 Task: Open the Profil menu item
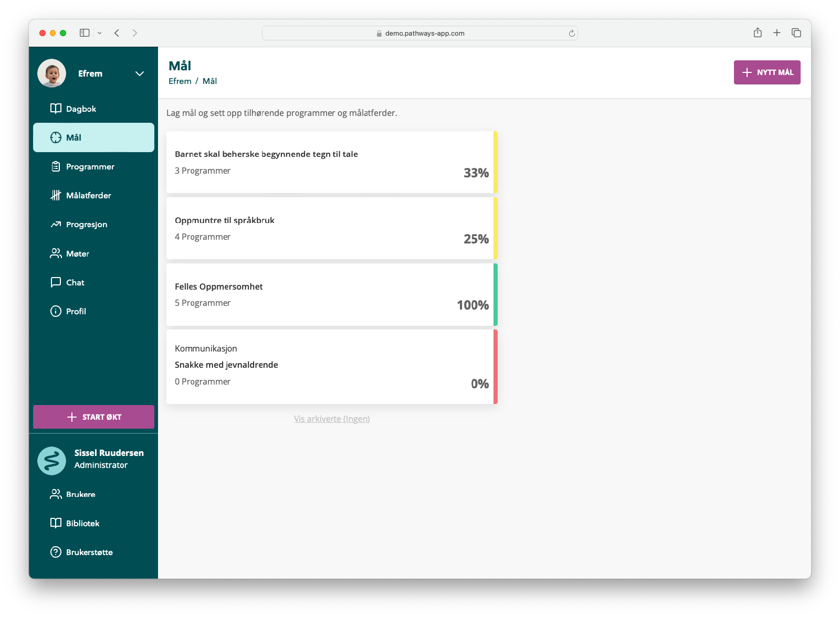pyautogui.click(x=93, y=311)
